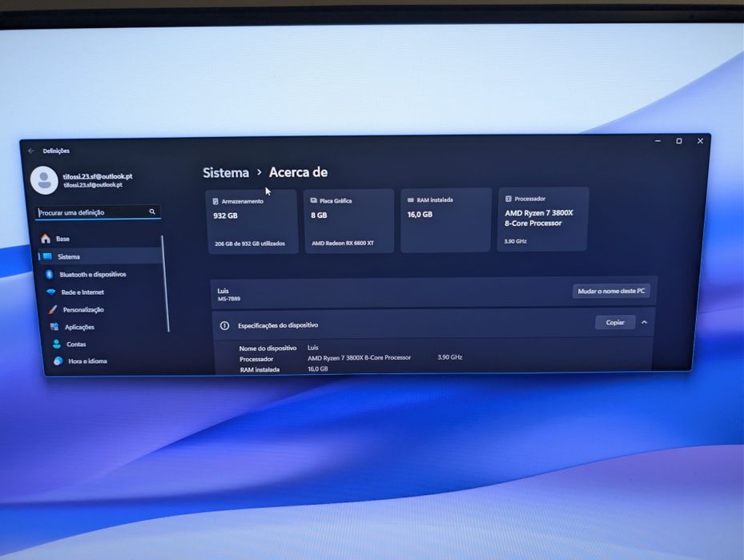Viewport: 744px width, 560px height.
Task: Click the 3.90 GHz value in specifications
Action: pos(450,357)
